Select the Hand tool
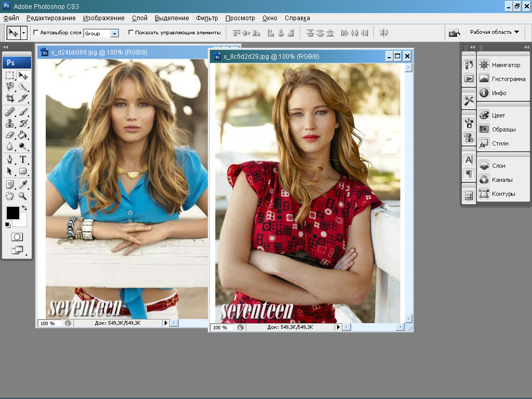The height and width of the screenshot is (399, 532). click(x=10, y=196)
